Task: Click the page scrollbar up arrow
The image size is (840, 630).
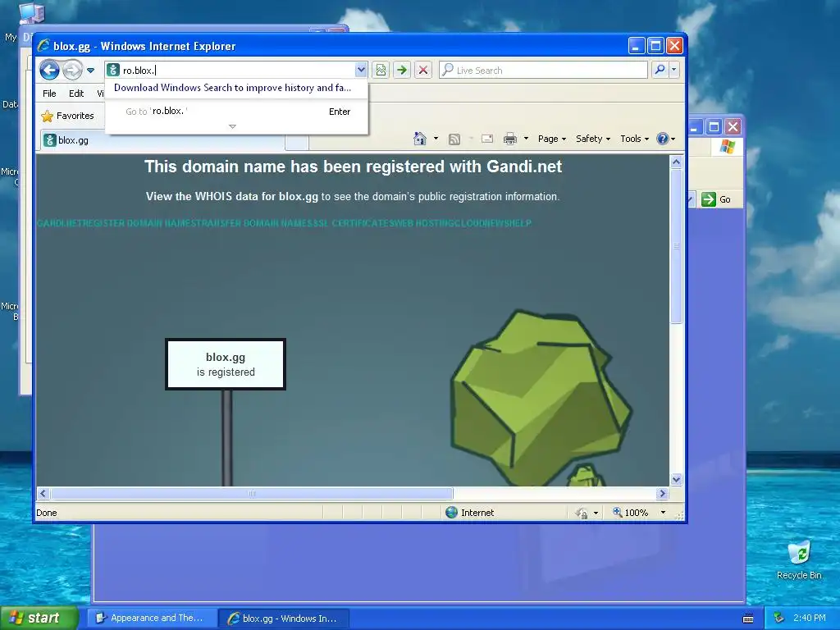Action: point(676,162)
